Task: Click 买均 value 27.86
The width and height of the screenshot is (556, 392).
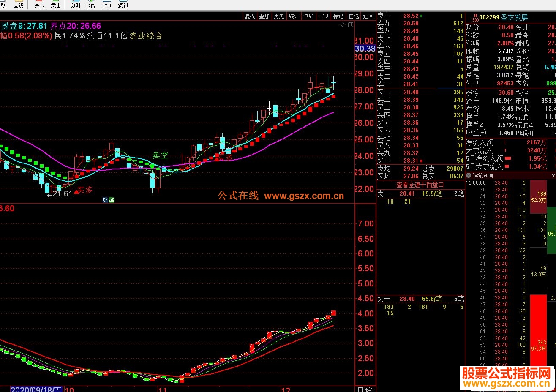Action: [x=411, y=176]
